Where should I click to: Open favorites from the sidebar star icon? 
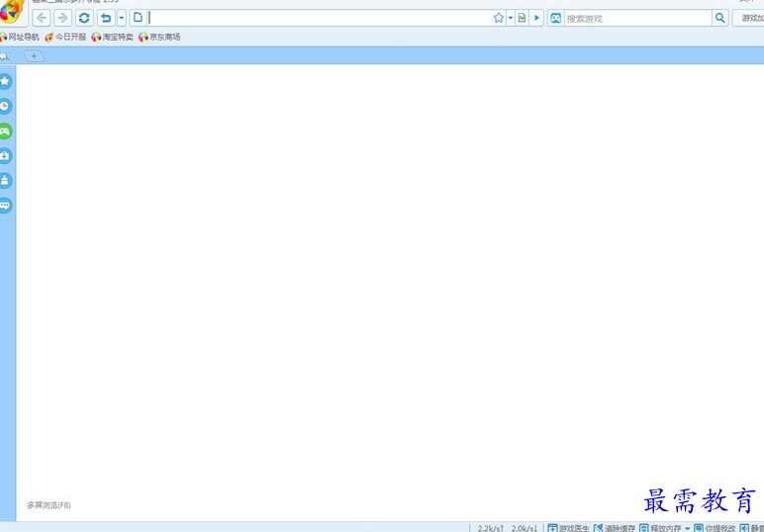click(5, 81)
